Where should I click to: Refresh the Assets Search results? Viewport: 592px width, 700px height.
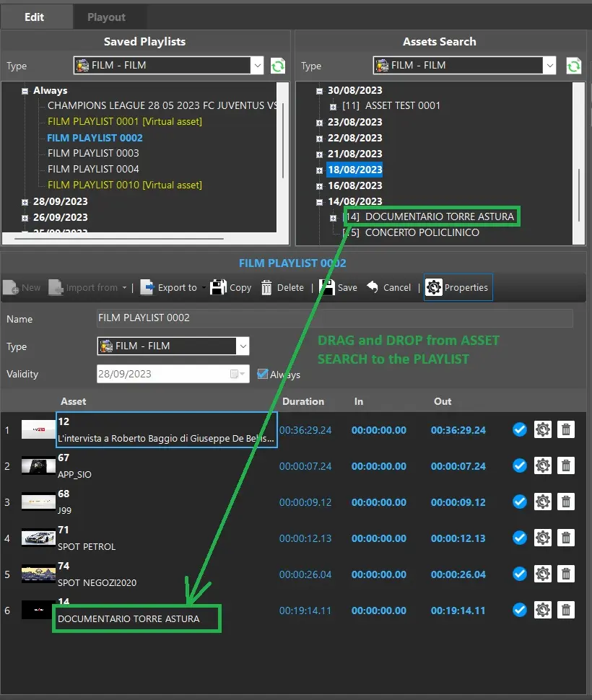coord(574,66)
